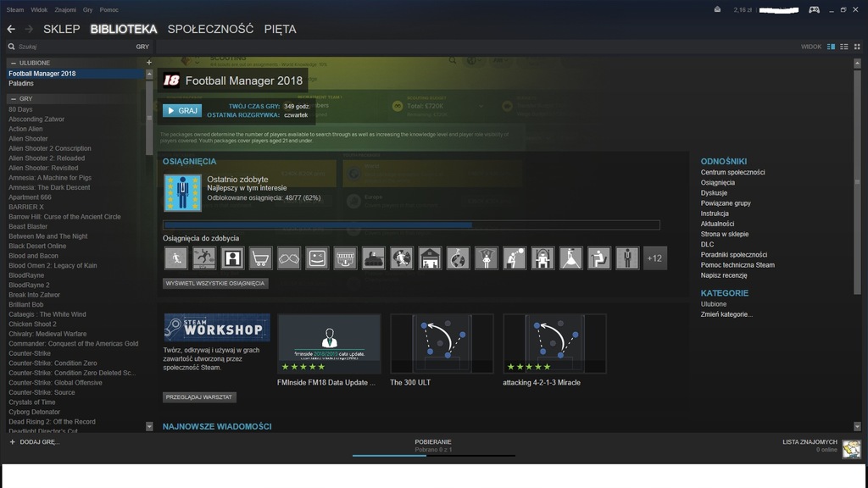The height and width of the screenshot is (488, 868).
Task: Open the Widok menu
Action: [39, 10]
